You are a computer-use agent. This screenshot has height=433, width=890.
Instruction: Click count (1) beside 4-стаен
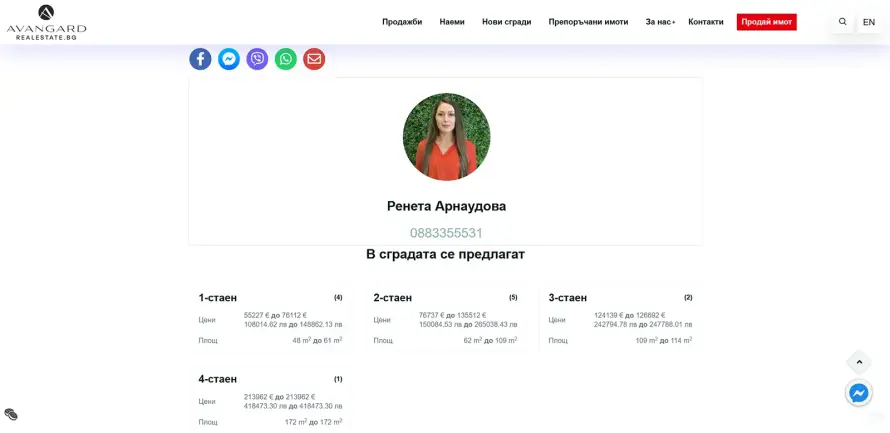click(x=338, y=379)
